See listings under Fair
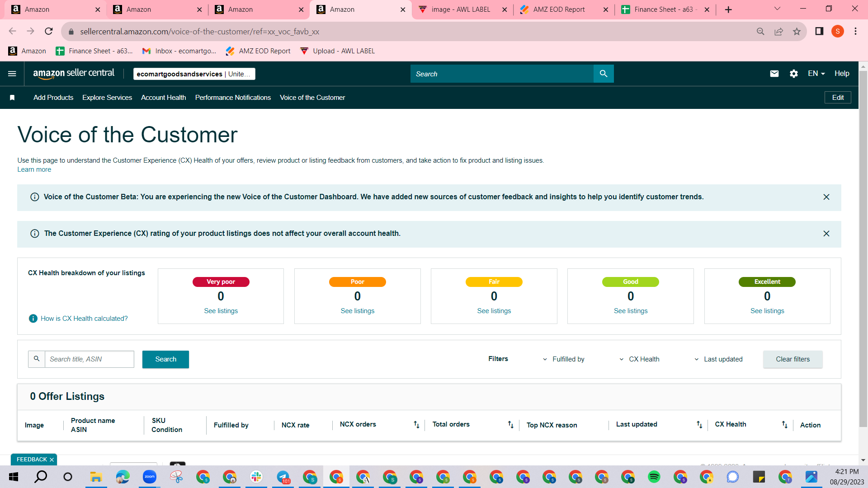This screenshot has height=488, width=868. click(494, 311)
